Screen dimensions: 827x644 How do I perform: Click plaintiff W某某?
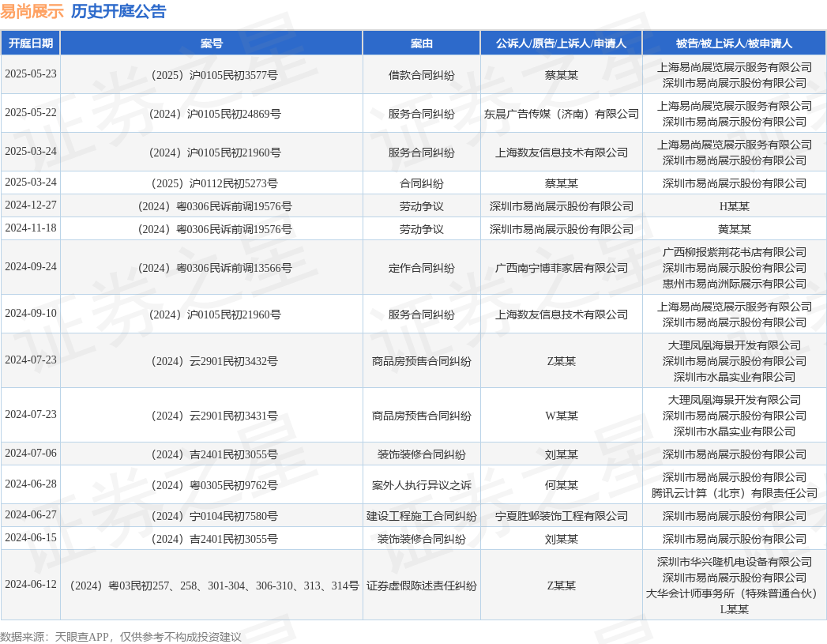tap(561, 416)
